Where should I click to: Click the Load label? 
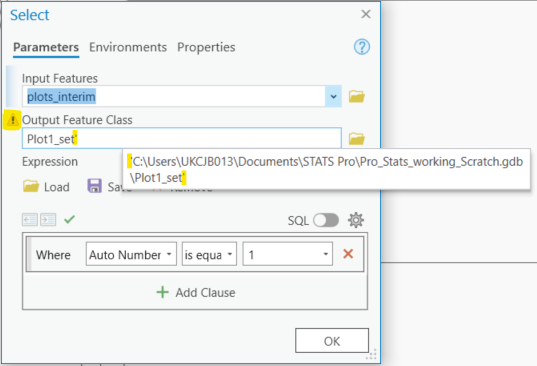[x=57, y=187]
